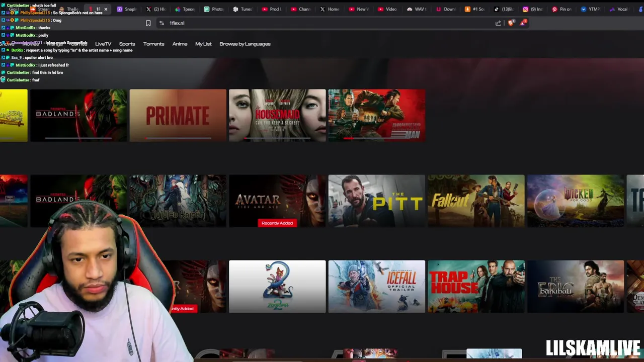Image resolution: width=644 pixels, height=362 pixels.
Task: Open the Icefall official trailer card
Action: [376, 286]
